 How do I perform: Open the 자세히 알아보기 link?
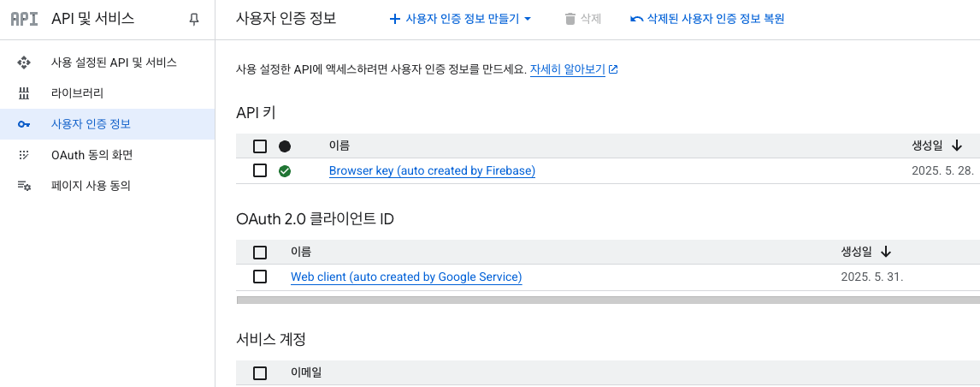point(574,69)
